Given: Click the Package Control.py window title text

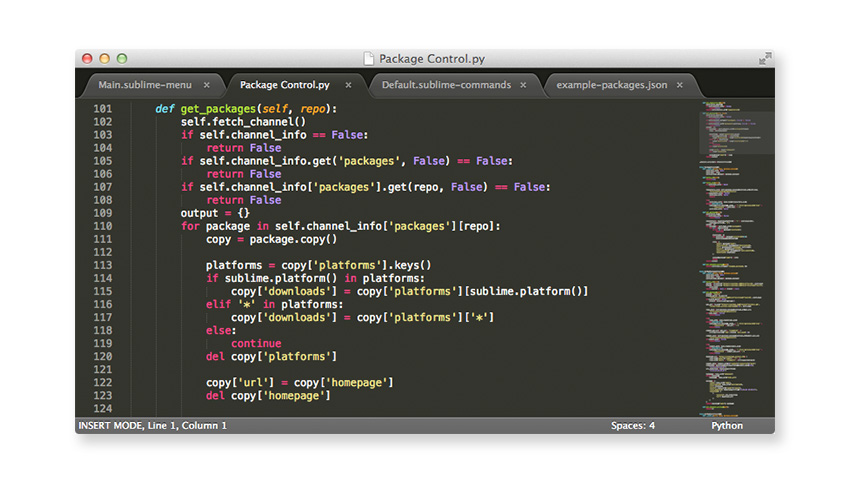Looking at the screenshot, I should tap(432, 59).
